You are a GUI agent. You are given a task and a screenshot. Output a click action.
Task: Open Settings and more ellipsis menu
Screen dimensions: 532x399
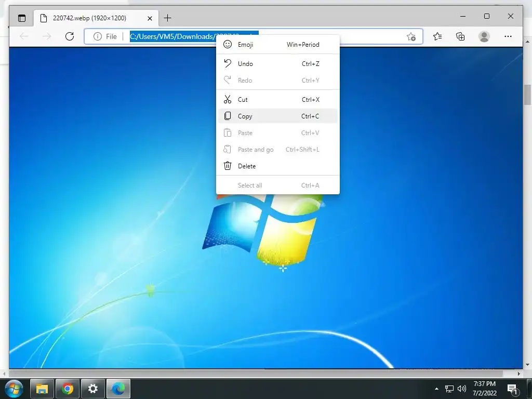[508, 36]
